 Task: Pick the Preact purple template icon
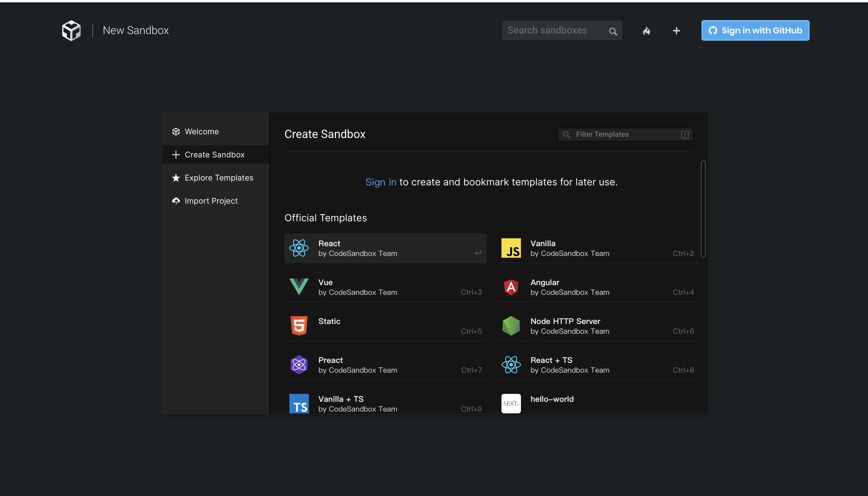[299, 364]
